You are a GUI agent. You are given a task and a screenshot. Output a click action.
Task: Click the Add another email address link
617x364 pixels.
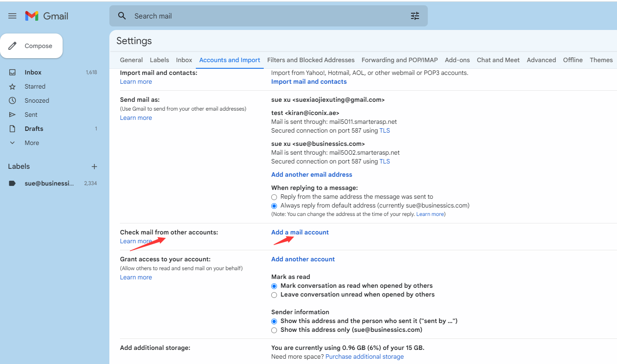point(311,175)
